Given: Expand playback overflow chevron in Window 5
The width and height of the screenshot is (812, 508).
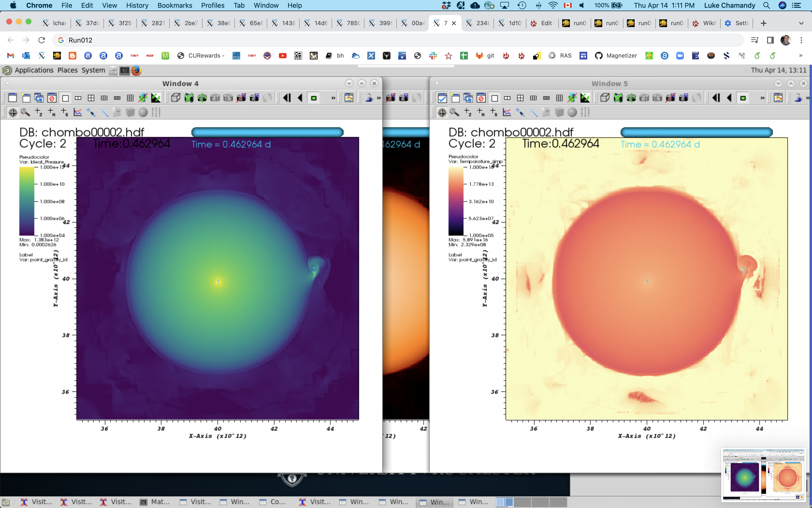Looking at the screenshot, I should tap(762, 98).
